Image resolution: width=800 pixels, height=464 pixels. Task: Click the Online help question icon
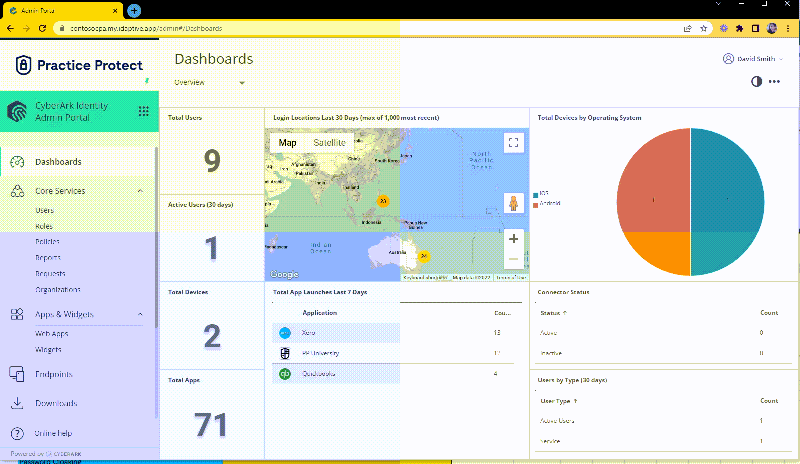click(x=17, y=433)
